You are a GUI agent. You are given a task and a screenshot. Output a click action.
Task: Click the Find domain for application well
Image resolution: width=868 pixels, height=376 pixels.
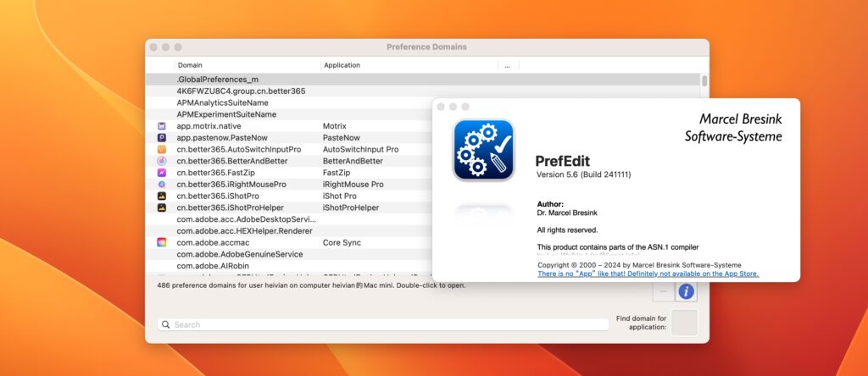[684, 323]
